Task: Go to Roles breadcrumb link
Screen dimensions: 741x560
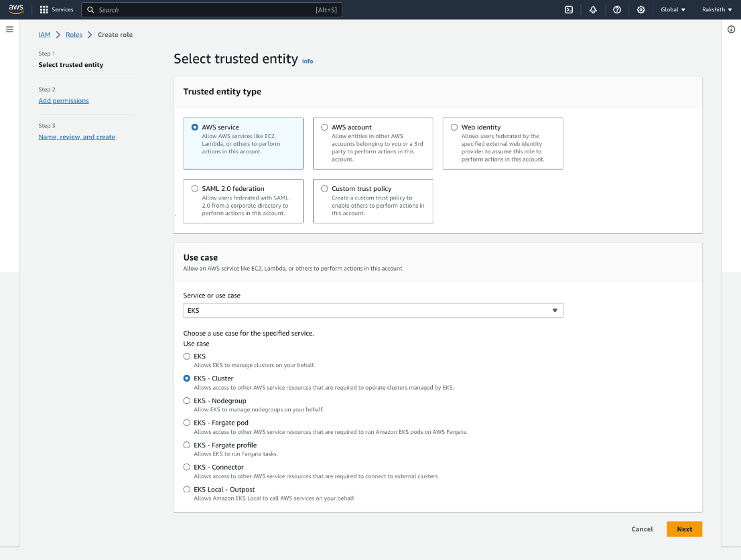Action: [74, 35]
